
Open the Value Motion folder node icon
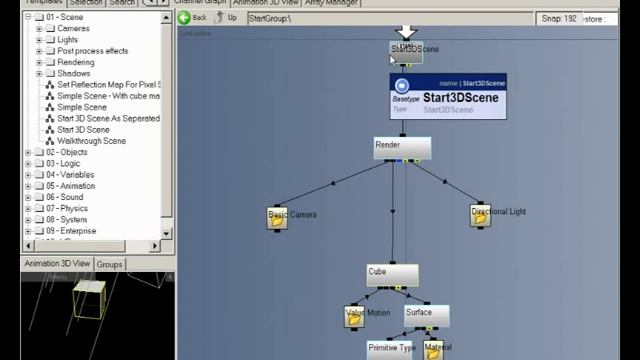coord(354,316)
